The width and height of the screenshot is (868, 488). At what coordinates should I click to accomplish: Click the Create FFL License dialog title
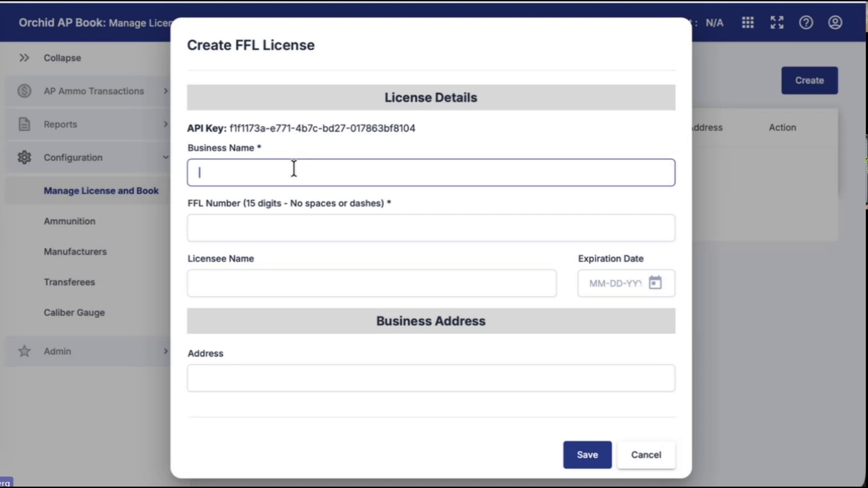click(251, 45)
